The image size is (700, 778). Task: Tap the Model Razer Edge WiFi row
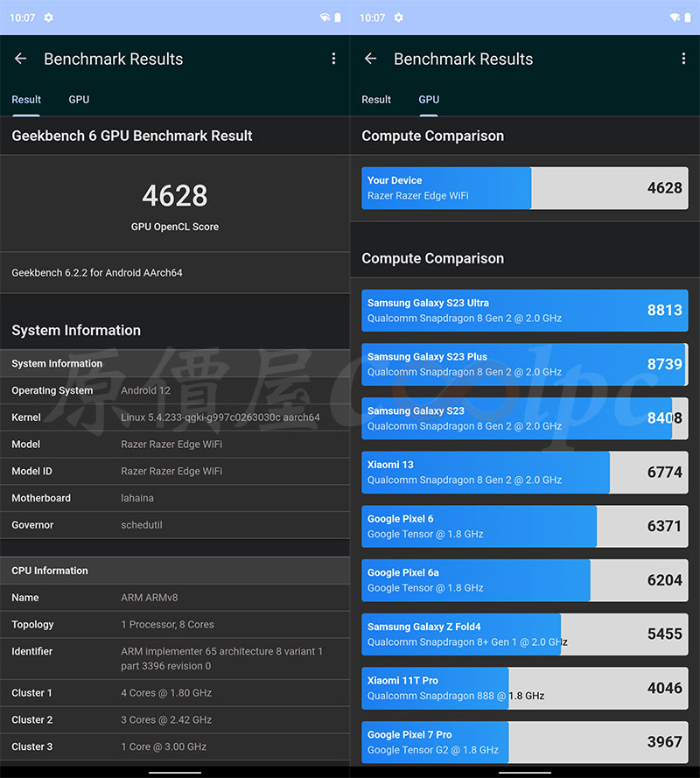click(x=175, y=444)
